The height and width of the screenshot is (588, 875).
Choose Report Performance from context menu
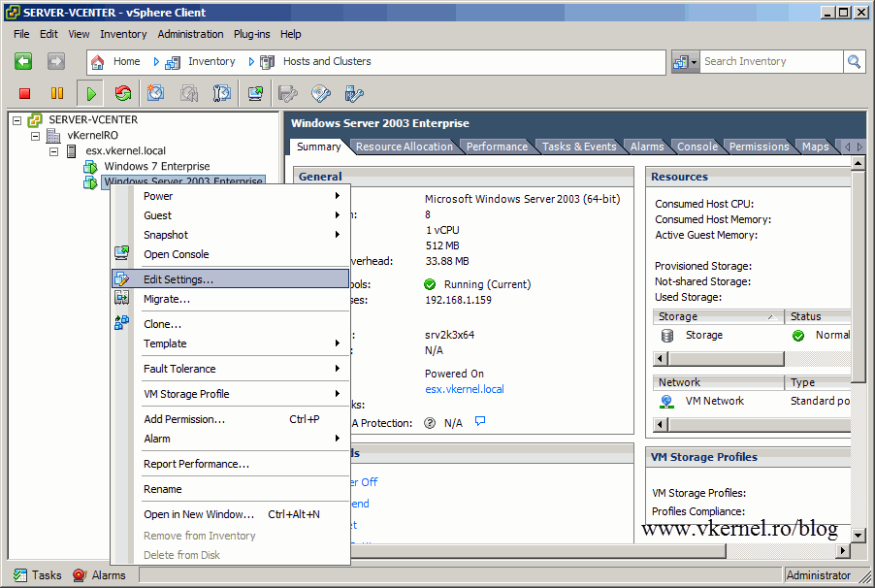(231, 464)
